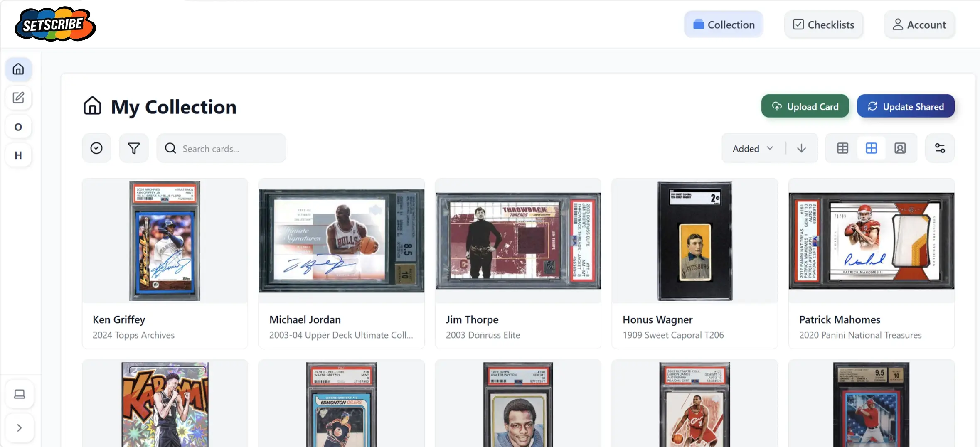Image resolution: width=980 pixels, height=447 pixels.
Task: Open the Michael Jordan card thumbnail
Action: click(342, 241)
